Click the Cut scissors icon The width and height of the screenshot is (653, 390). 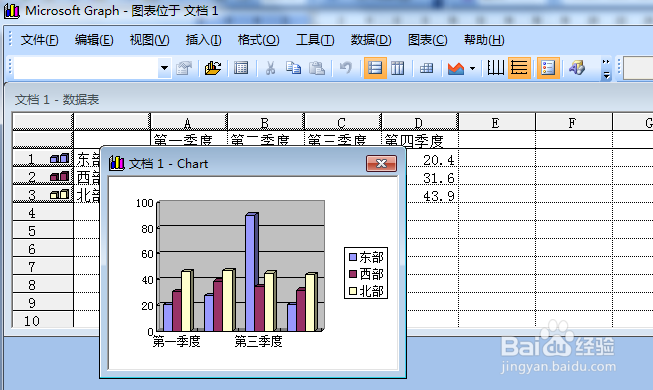[x=270, y=68]
